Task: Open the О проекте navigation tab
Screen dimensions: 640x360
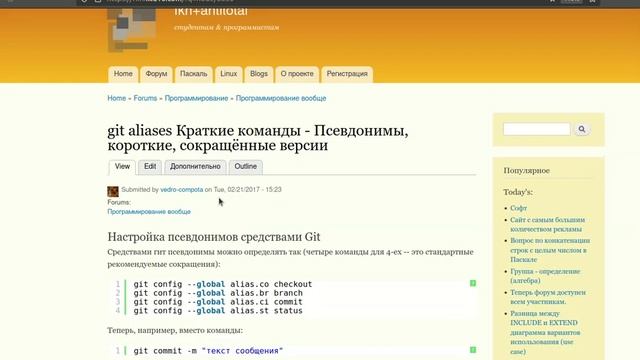Action: (x=297, y=74)
